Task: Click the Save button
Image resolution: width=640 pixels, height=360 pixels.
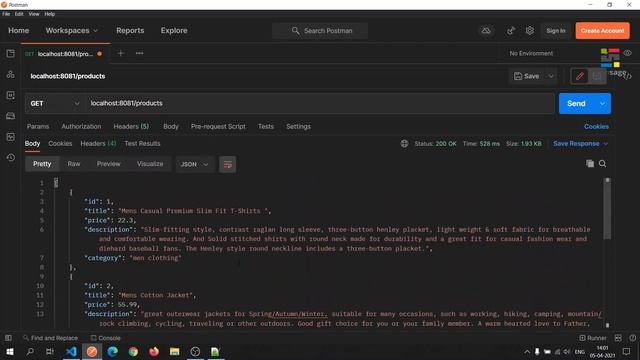Action: point(527,76)
